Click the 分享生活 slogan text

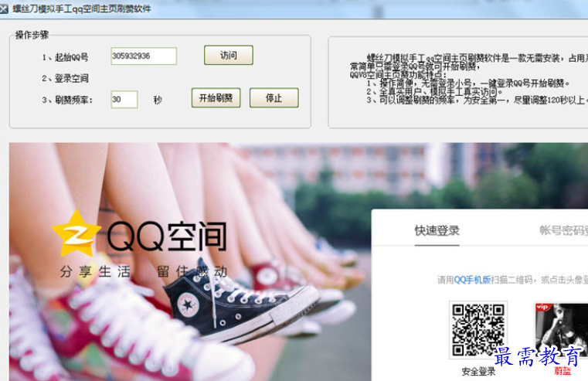(x=95, y=271)
